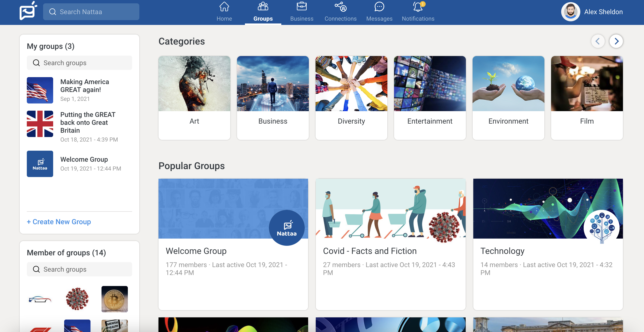Click the Alex Sheldon profile avatar
Image resolution: width=644 pixels, height=332 pixels.
tap(571, 12)
